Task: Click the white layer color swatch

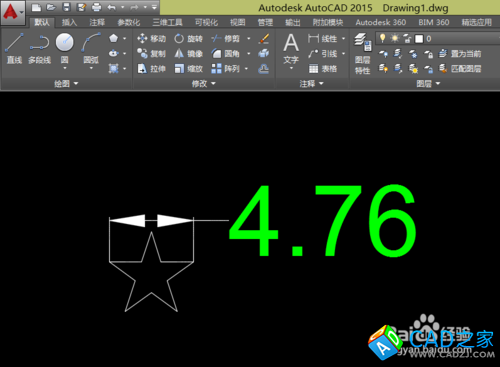Action: point(419,39)
